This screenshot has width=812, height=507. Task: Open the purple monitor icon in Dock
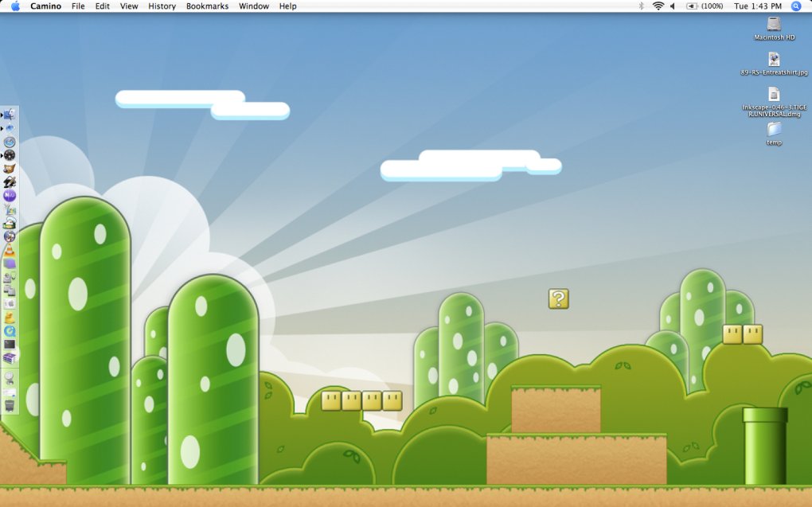point(10,263)
